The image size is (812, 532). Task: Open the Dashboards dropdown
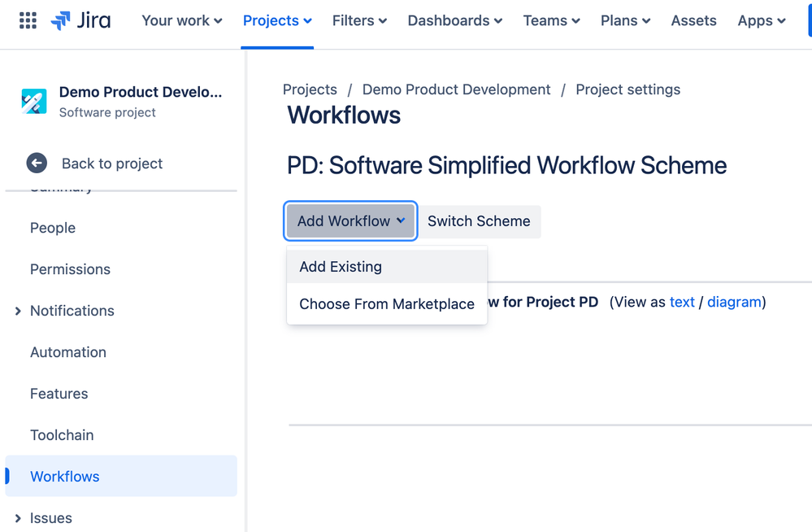[x=454, y=20]
